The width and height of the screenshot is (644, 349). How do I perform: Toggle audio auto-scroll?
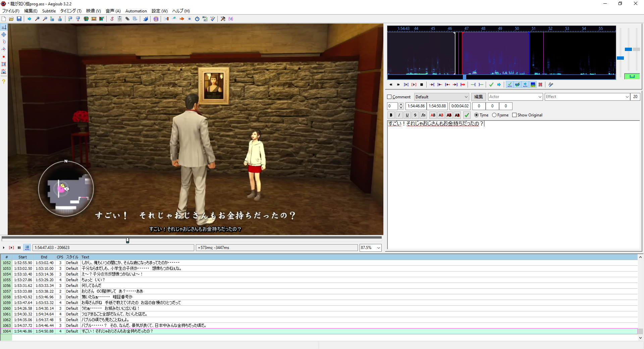[525, 85]
